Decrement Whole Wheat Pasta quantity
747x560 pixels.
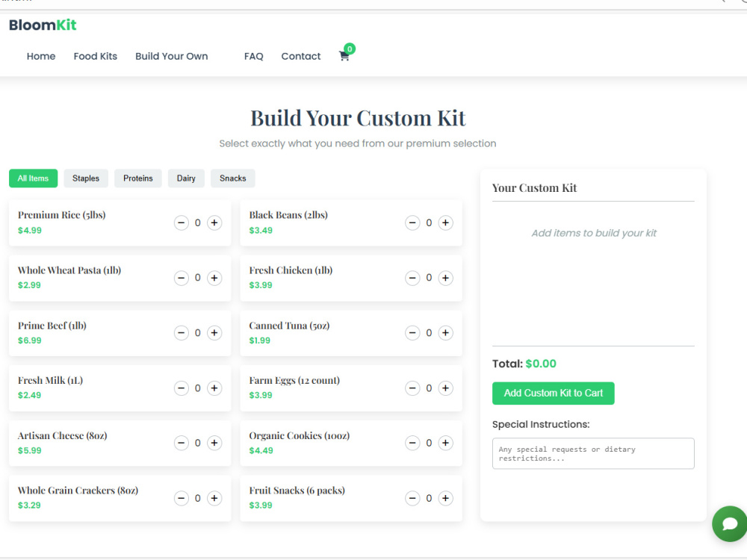[181, 278]
